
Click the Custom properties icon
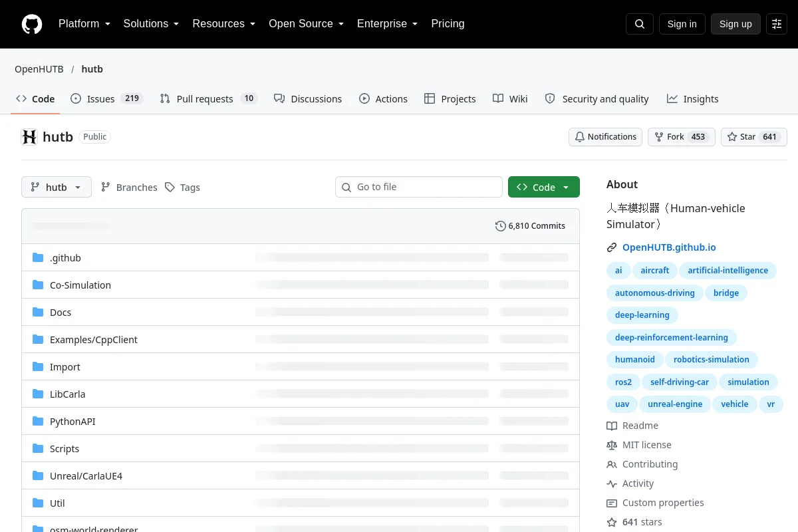click(x=612, y=503)
